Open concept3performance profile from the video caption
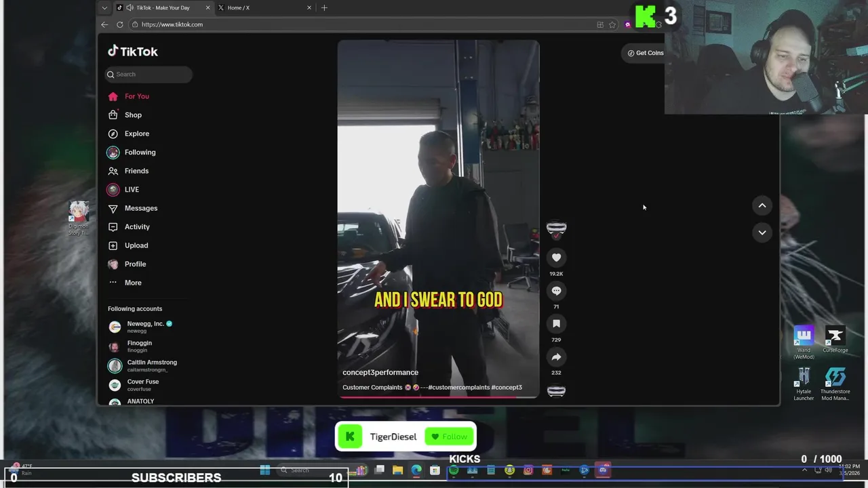Image resolution: width=868 pixels, height=488 pixels. pos(380,373)
